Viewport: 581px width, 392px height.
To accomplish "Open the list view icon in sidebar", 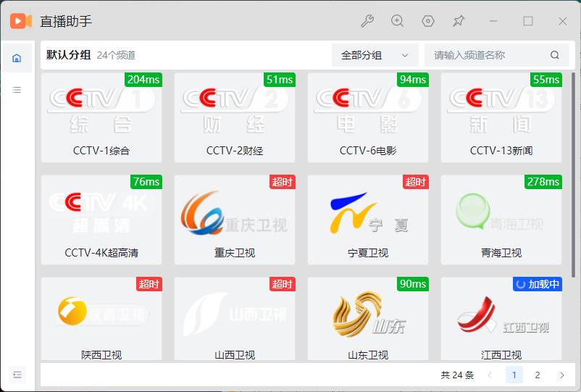I will 17,90.
